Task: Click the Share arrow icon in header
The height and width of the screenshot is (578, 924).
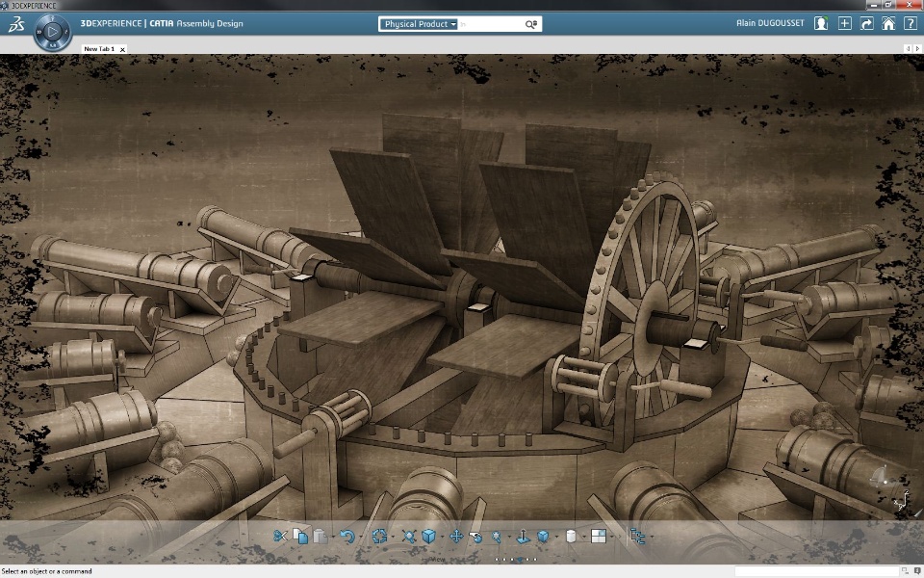Action: 866,23
